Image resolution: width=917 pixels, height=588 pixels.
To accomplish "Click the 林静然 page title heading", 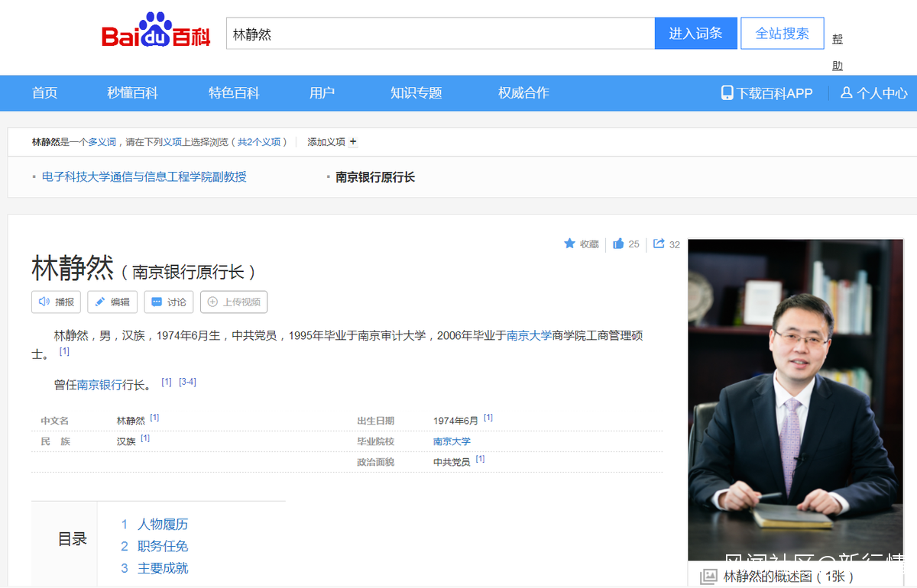I will point(73,269).
